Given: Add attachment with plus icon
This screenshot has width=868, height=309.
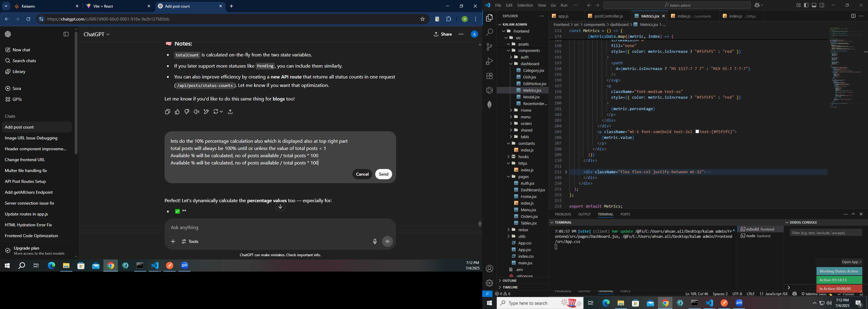Looking at the screenshot, I should (173, 241).
